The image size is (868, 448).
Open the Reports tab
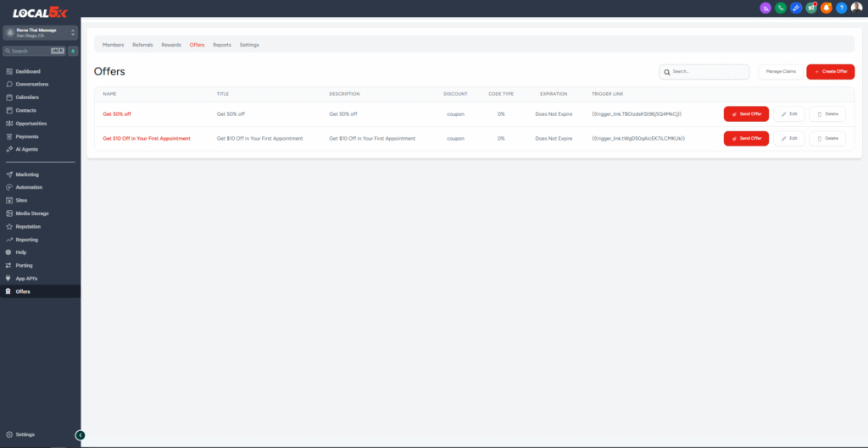[x=222, y=45]
